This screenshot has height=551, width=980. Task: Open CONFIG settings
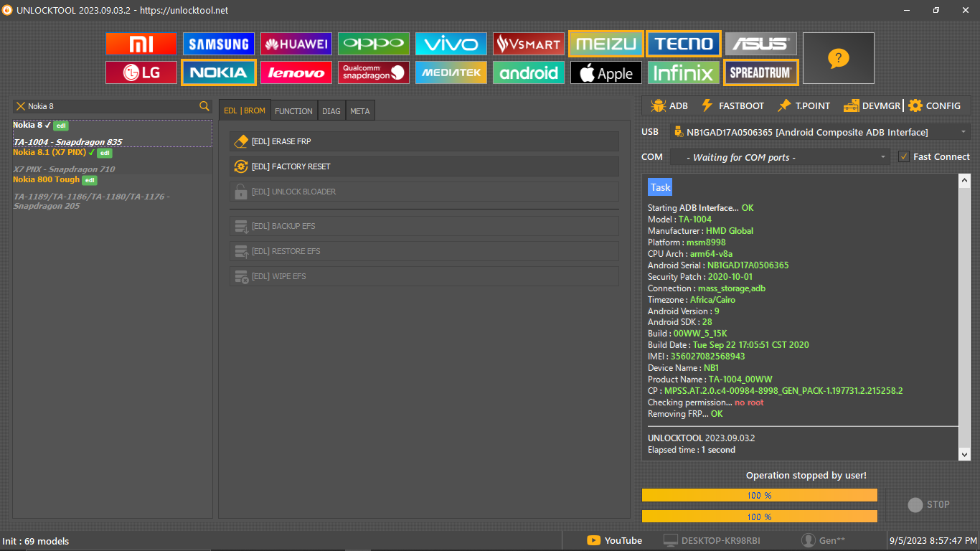(934, 105)
